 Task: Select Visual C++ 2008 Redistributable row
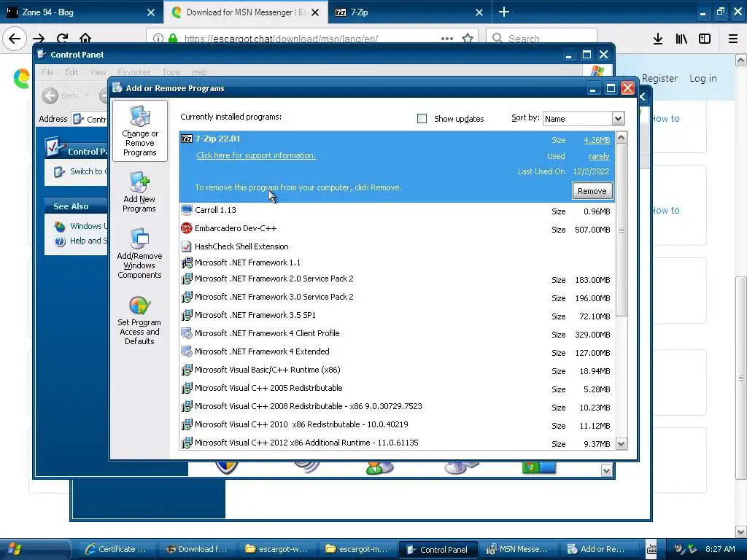click(398, 407)
